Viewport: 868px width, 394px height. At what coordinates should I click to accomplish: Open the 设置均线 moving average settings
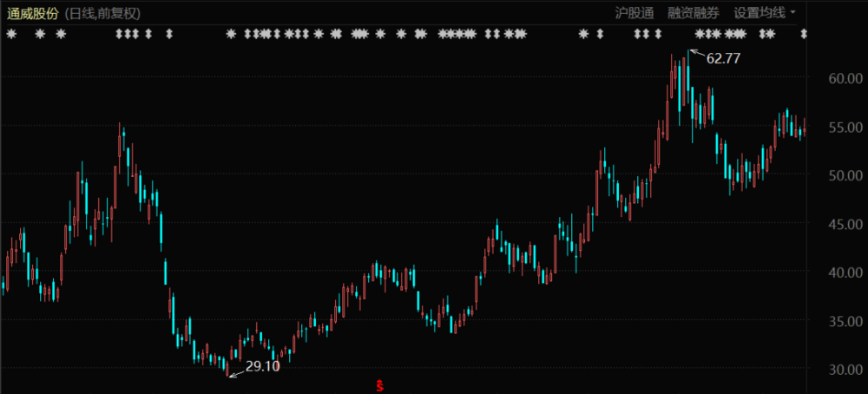pyautogui.click(x=759, y=12)
